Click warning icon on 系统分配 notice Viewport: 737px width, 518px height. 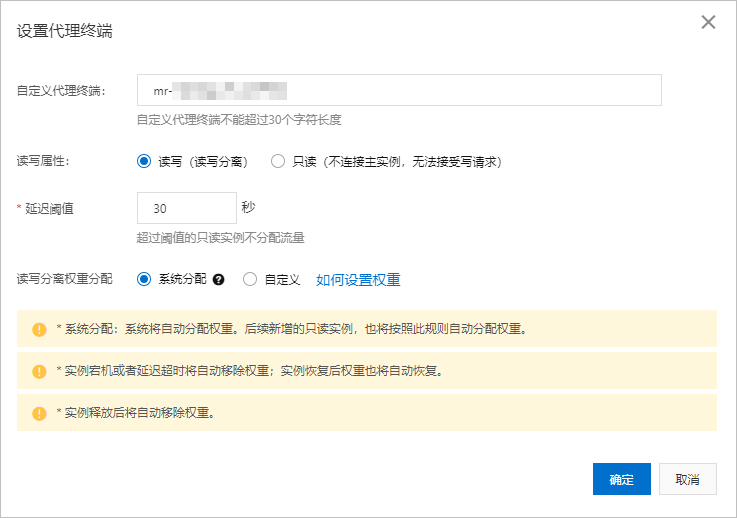[x=39, y=328]
